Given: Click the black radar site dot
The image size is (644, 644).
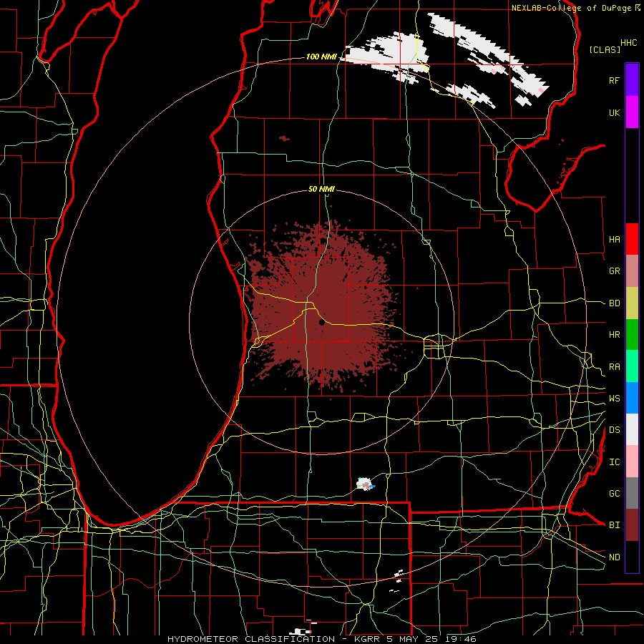Looking at the screenshot, I should point(322,323).
